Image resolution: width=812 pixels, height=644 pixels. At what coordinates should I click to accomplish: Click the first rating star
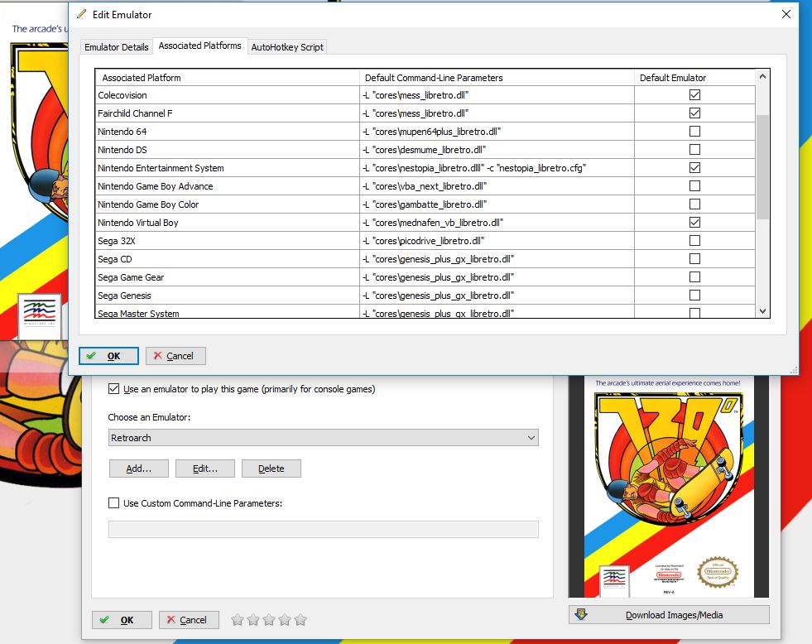238,620
